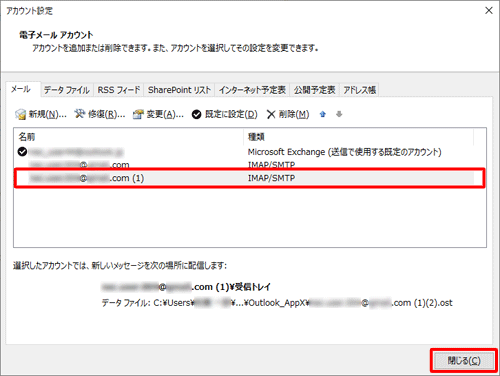The height and width of the screenshot is (376, 500).
Task: Click default checkmark beside Exchange account
Action: click(x=22, y=152)
